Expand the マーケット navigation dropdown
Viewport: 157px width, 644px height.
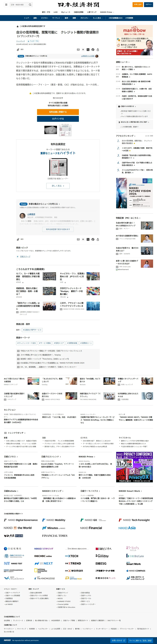click(x=57, y=18)
